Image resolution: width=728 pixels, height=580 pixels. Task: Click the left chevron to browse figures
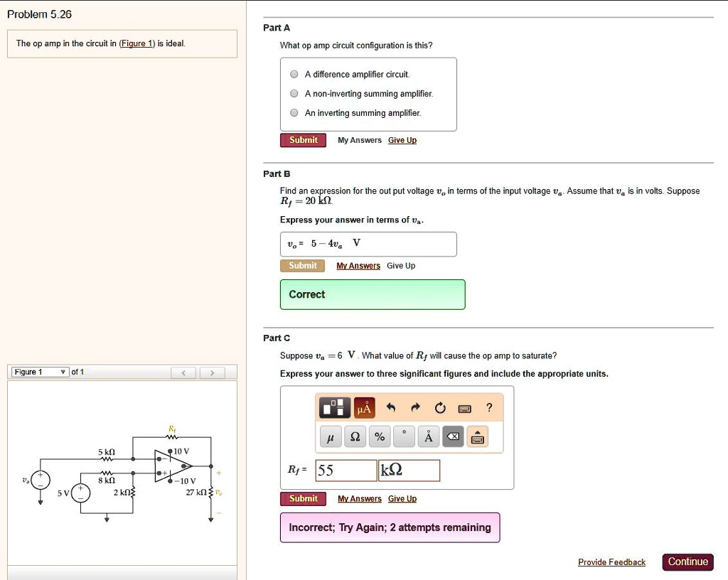[x=183, y=372]
